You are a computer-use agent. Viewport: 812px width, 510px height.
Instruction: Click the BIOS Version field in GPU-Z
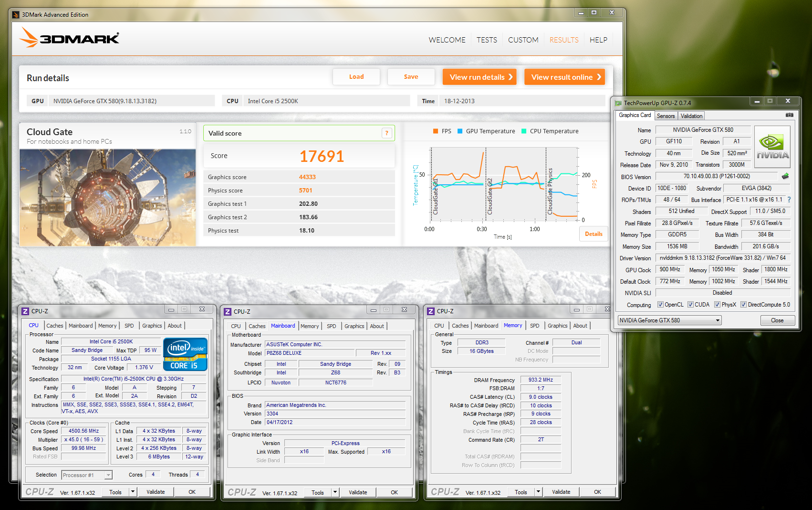click(x=717, y=176)
